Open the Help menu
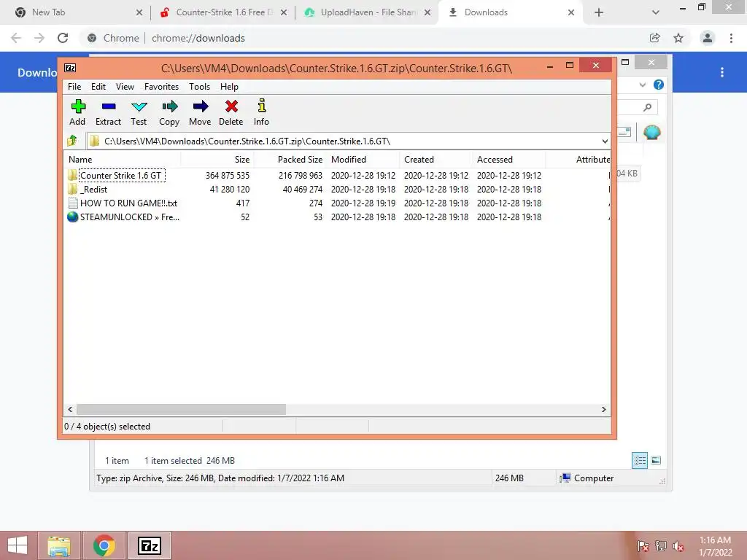The width and height of the screenshot is (747, 560). (x=229, y=87)
